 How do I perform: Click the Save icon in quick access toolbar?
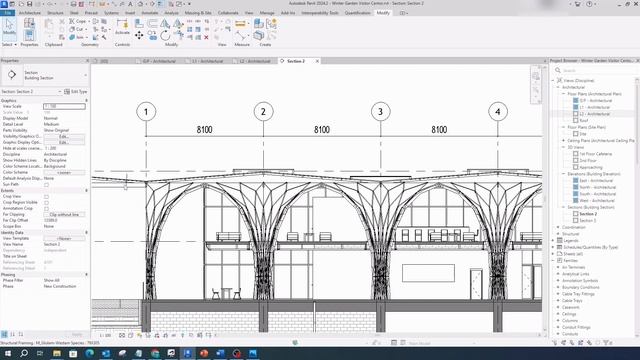tap(30, 4)
